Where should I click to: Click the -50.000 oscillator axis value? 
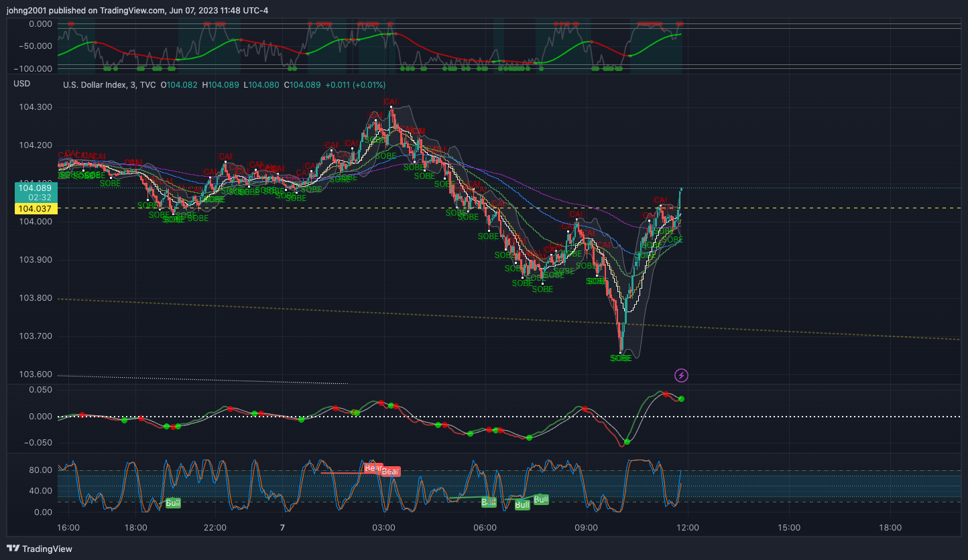coord(36,46)
